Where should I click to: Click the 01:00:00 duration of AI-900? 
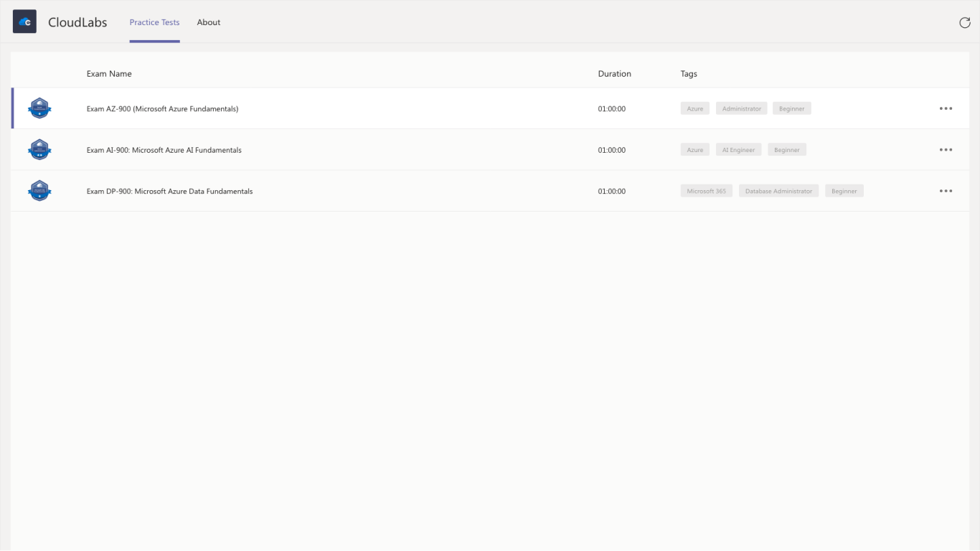point(612,150)
